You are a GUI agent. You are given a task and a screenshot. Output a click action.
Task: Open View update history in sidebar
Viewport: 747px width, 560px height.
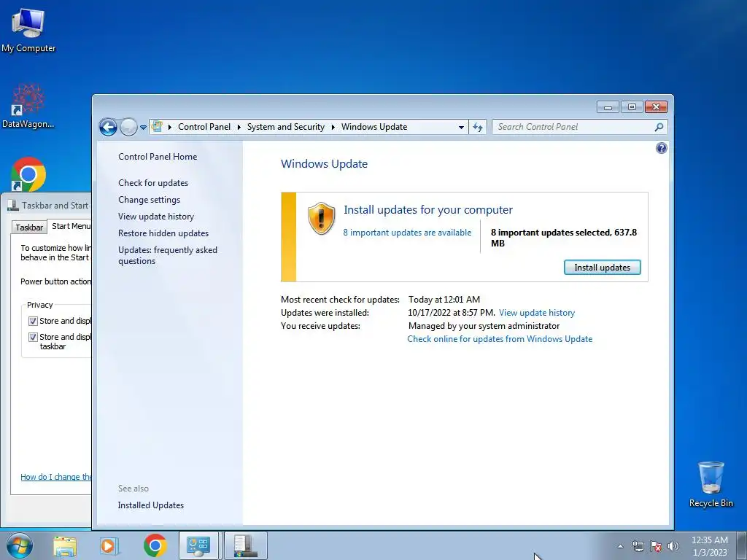coord(156,217)
